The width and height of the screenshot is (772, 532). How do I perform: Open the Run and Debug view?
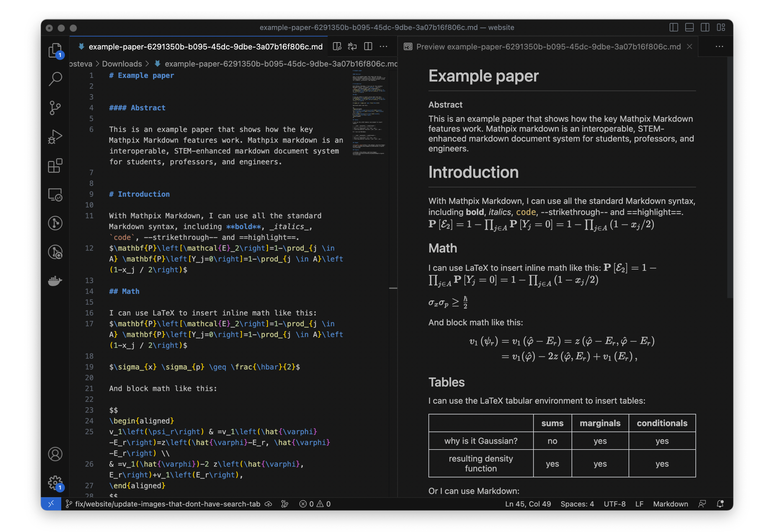pyautogui.click(x=56, y=136)
